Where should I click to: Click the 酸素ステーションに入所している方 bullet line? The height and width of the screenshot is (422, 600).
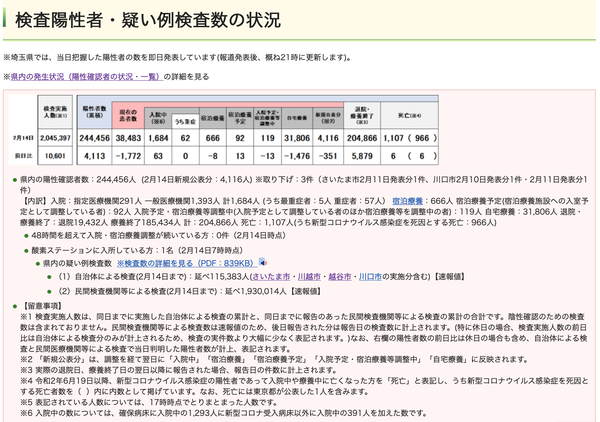coord(137,251)
